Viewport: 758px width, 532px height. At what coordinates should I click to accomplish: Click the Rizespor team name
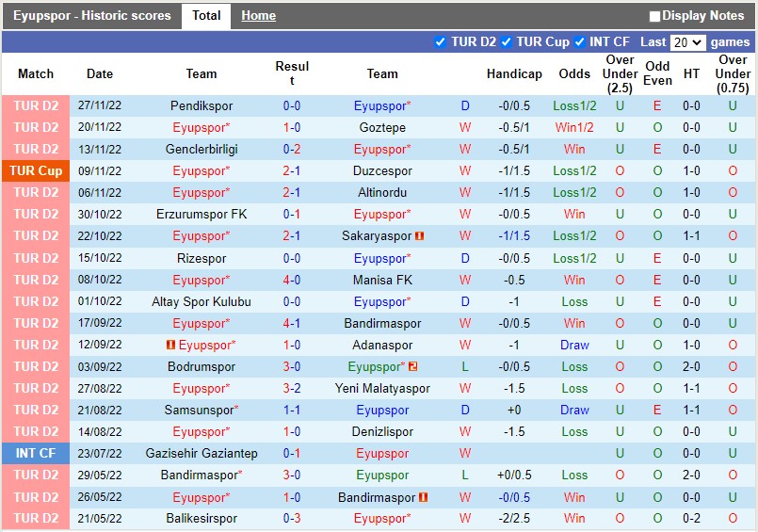pos(202,258)
